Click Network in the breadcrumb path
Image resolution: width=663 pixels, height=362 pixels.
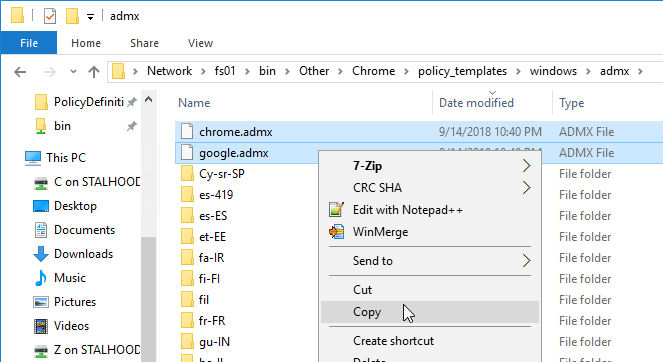click(x=170, y=71)
